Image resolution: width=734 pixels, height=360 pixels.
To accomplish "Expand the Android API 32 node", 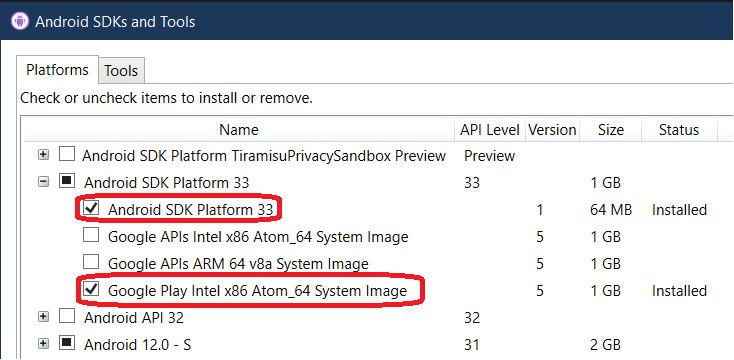I will coord(44,317).
